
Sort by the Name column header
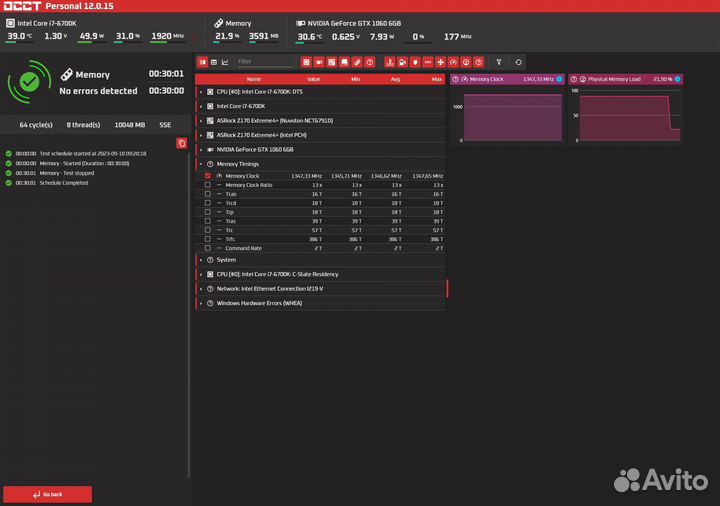(x=254, y=79)
